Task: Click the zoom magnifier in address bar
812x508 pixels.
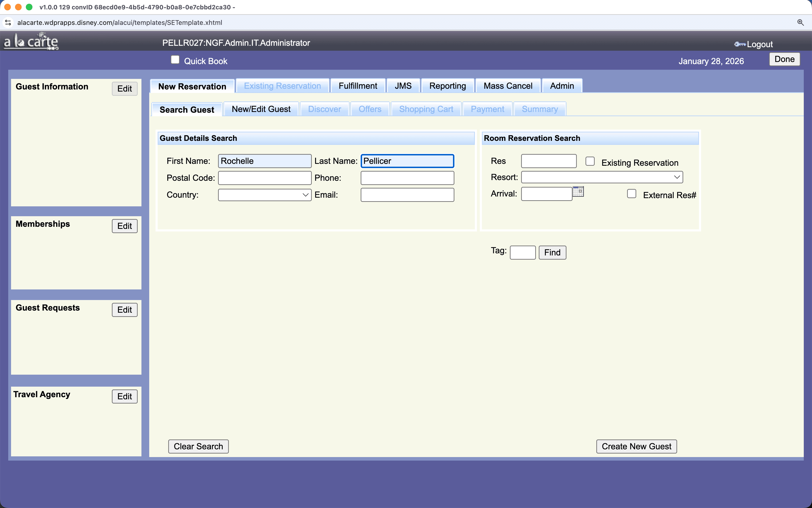Action: [800, 23]
